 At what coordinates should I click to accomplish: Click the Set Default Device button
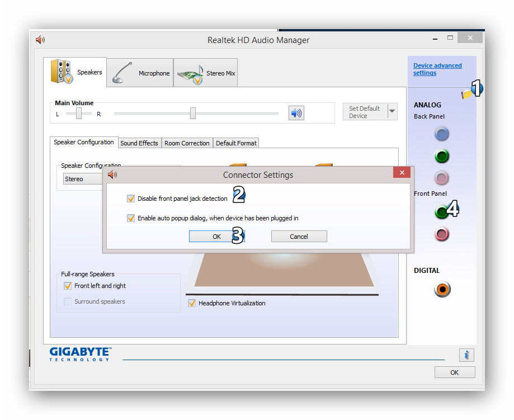point(365,112)
